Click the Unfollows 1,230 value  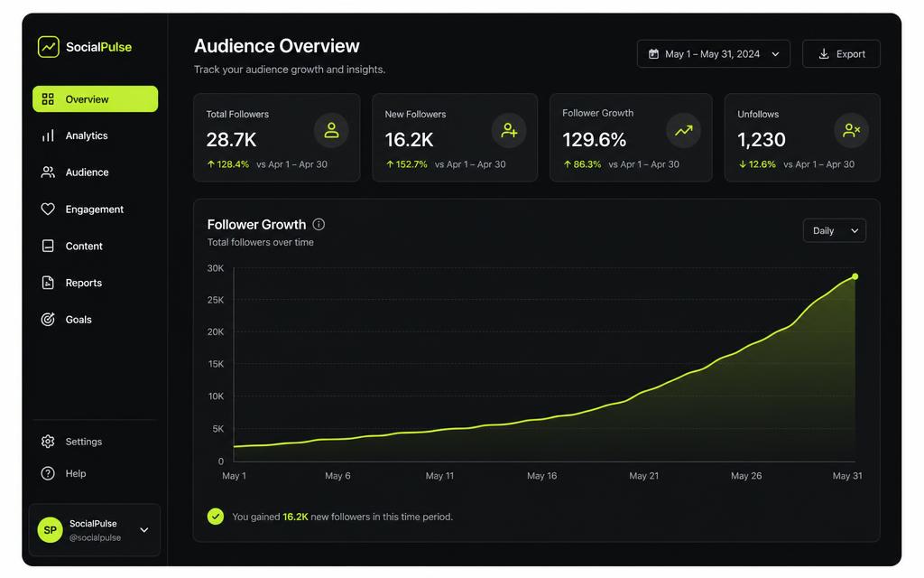click(x=762, y=140)
